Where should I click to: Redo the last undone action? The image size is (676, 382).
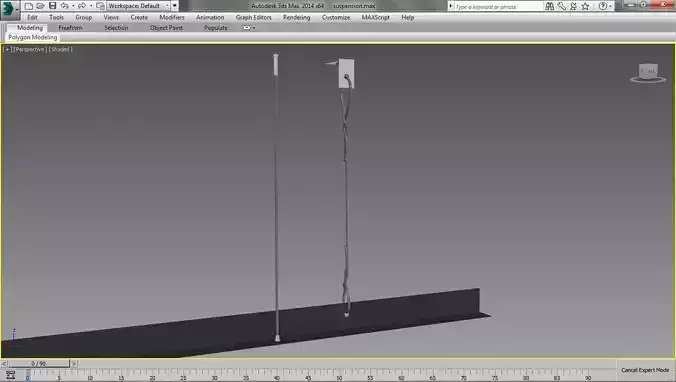point(82,6)
